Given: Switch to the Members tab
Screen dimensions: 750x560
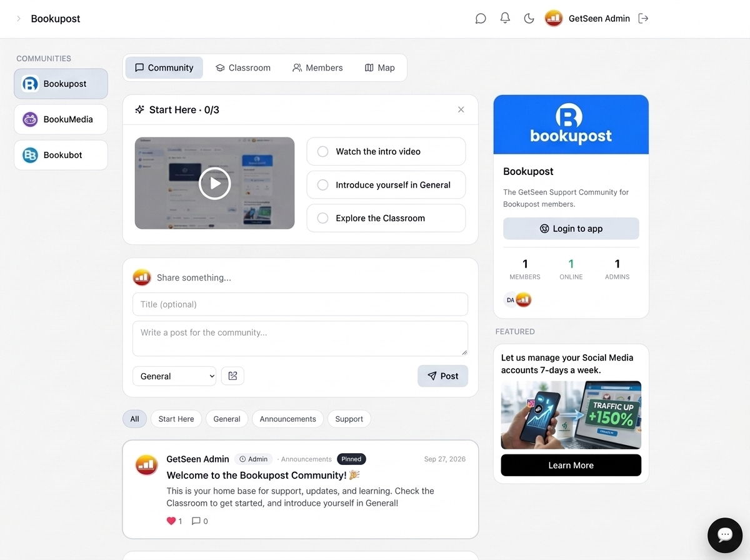Looking at the screenshot, I should [317, 67].
